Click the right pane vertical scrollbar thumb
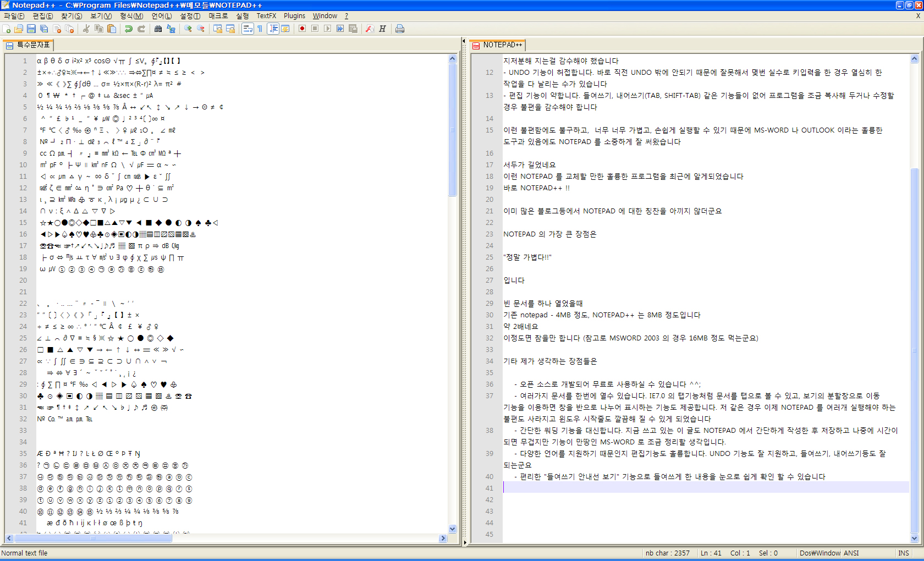 click(x=915, y=350)
